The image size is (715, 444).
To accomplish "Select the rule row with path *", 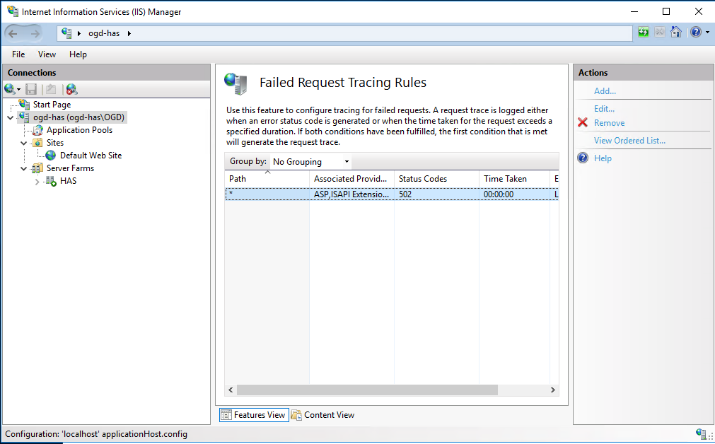I will pos(392,194).
